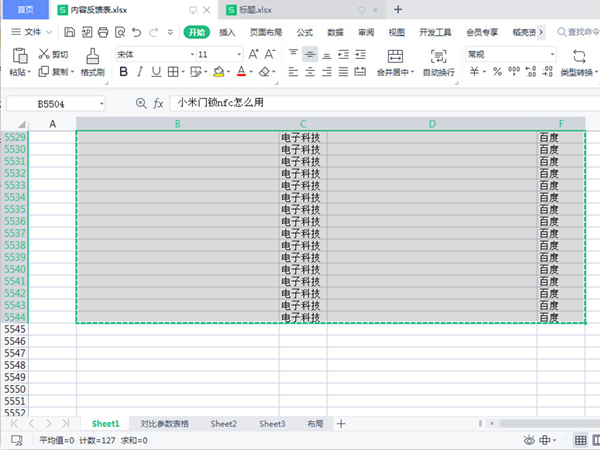
Task: Expand the font name dropdown (宋体)
Action: click(x=186, y=54)
